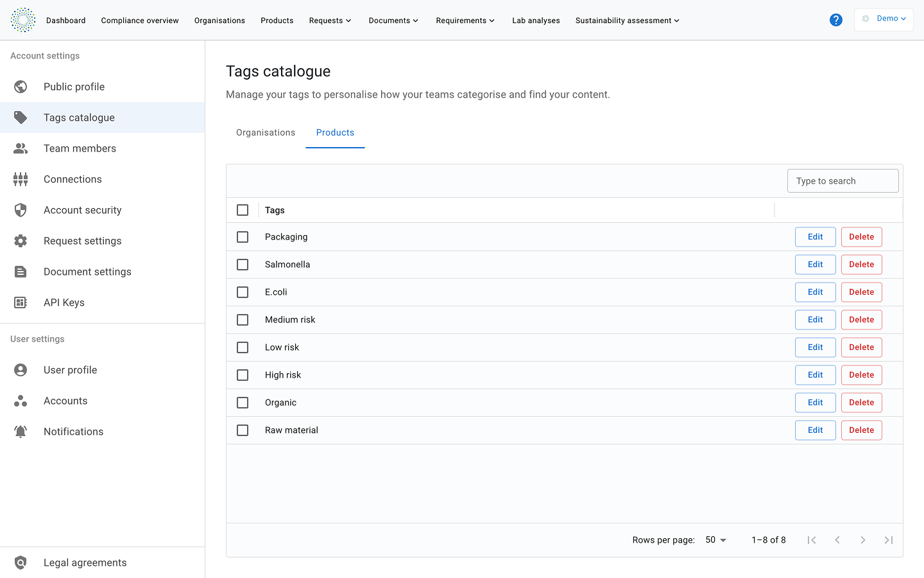Check the Raw material tag checkbox
The height and width of the screenshot is (578, 924).
click(x=243, y=430)
